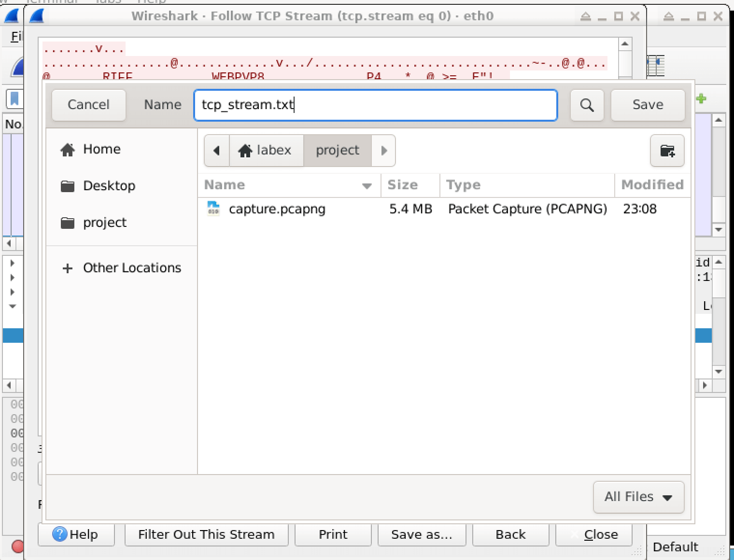734x560 pixels.
Task: Click path bar forward arrow
Action: 384,151
